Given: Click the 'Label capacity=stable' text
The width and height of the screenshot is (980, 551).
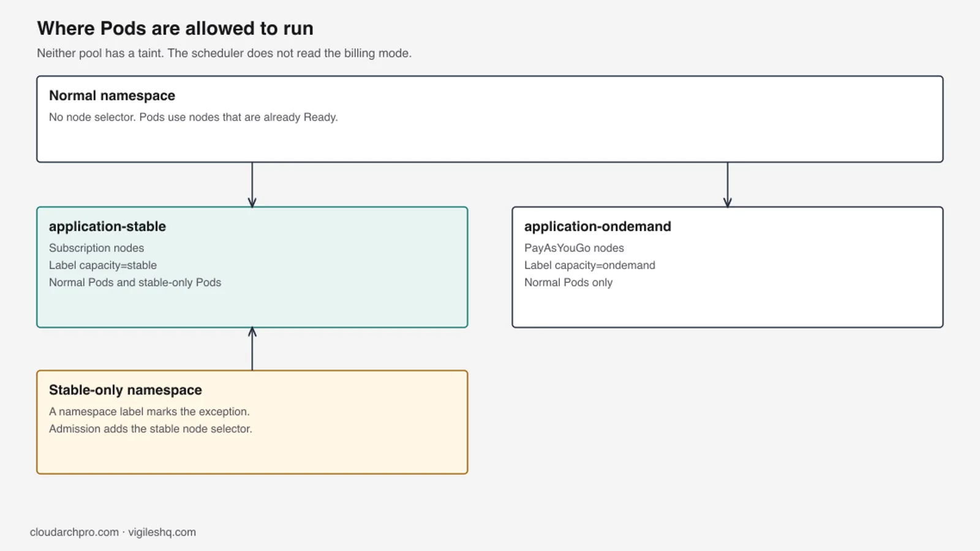Looking at the screenshot, I should (x=103, y=265).
